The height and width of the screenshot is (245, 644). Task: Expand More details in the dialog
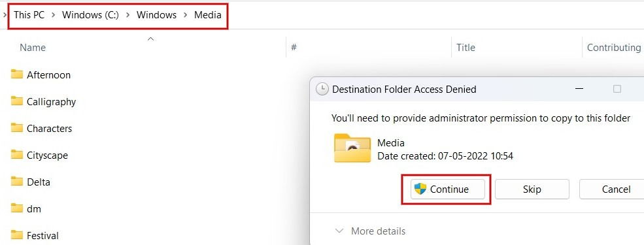[x=371, y=231]
